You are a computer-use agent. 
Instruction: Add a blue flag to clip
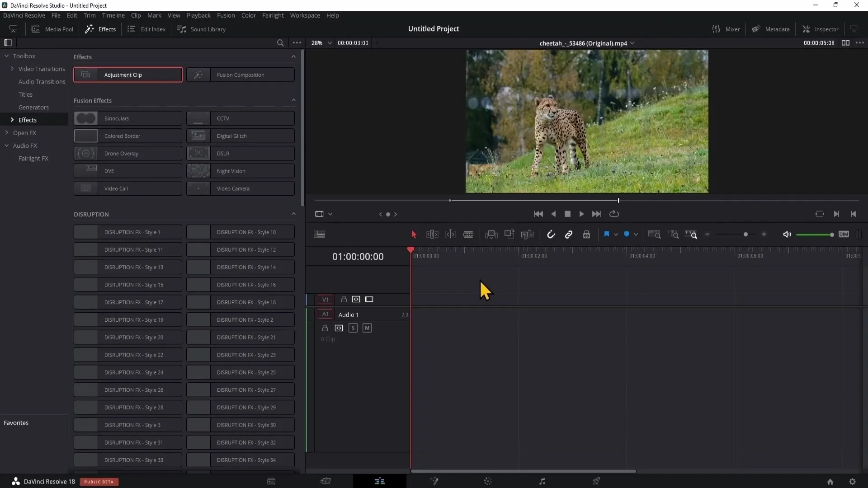coord(607,234)
